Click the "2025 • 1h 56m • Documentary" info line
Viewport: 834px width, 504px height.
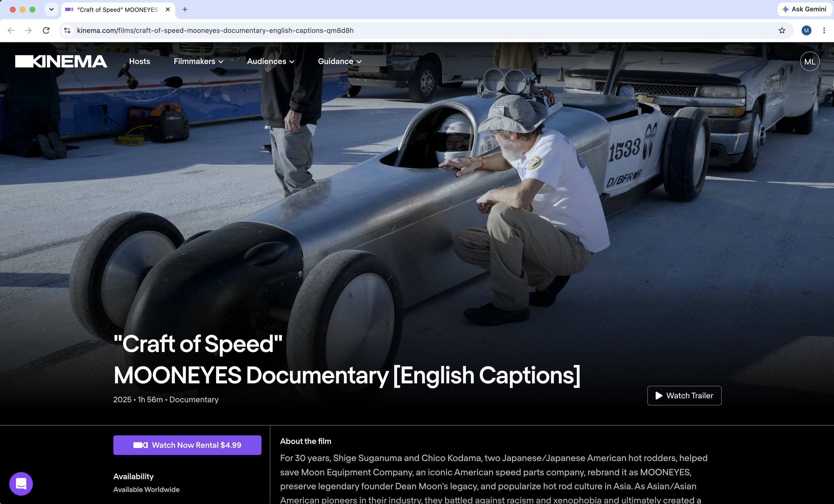click(166, 399)
